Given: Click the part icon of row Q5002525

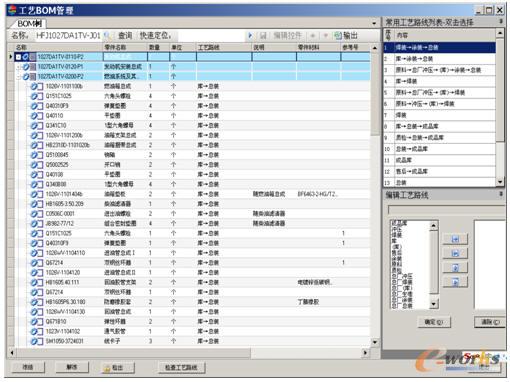Looking at the screenshot, I should (x=34, y=165).
